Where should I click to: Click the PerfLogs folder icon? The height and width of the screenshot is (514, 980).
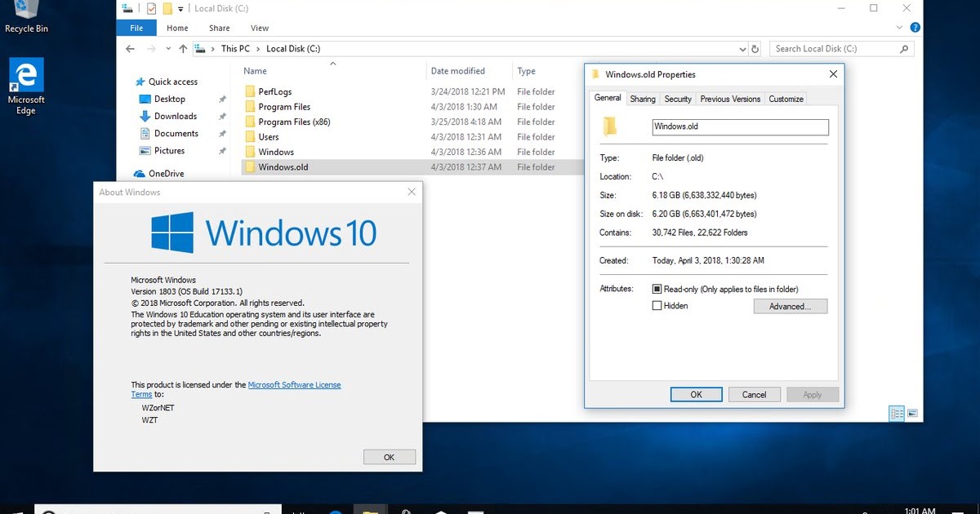tap(251, 91)
